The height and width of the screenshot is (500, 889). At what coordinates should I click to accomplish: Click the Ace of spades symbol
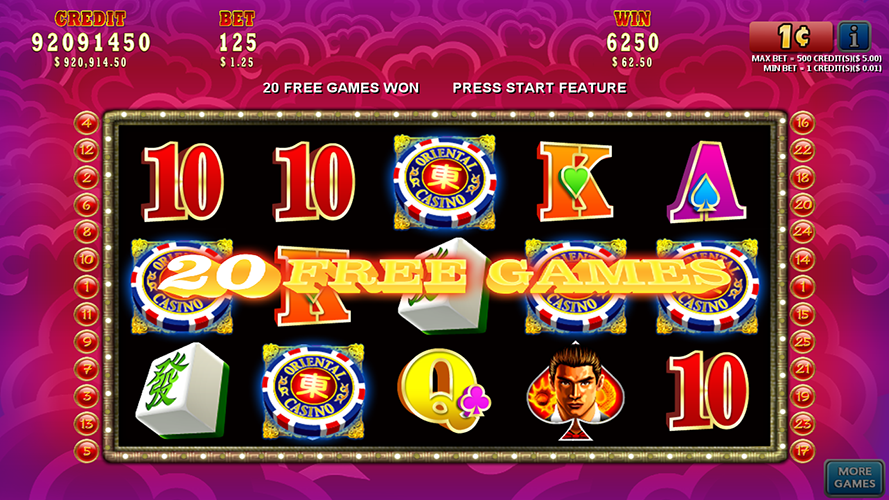pyautogui.click(x=707, y=181)
